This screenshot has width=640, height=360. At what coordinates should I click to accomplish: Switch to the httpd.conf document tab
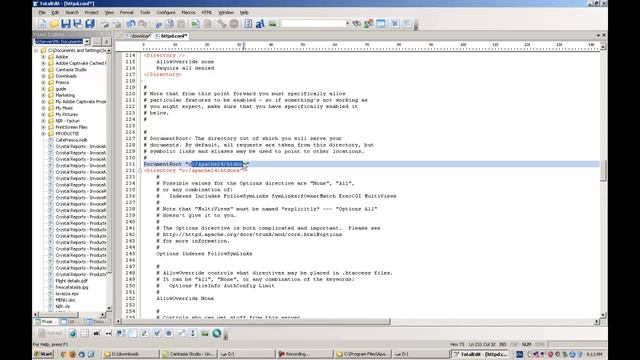(x=171, y=36)
